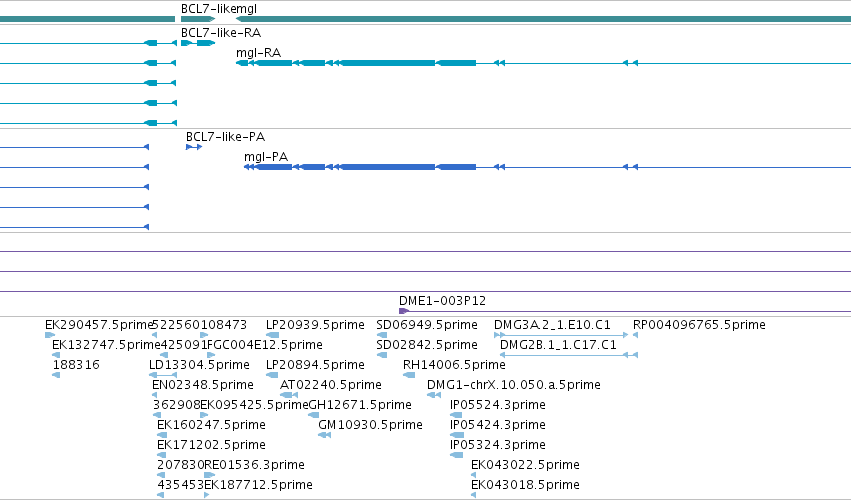Select the DMG2B.1_1.C17.C1 alignment line

tap(569, 355)
